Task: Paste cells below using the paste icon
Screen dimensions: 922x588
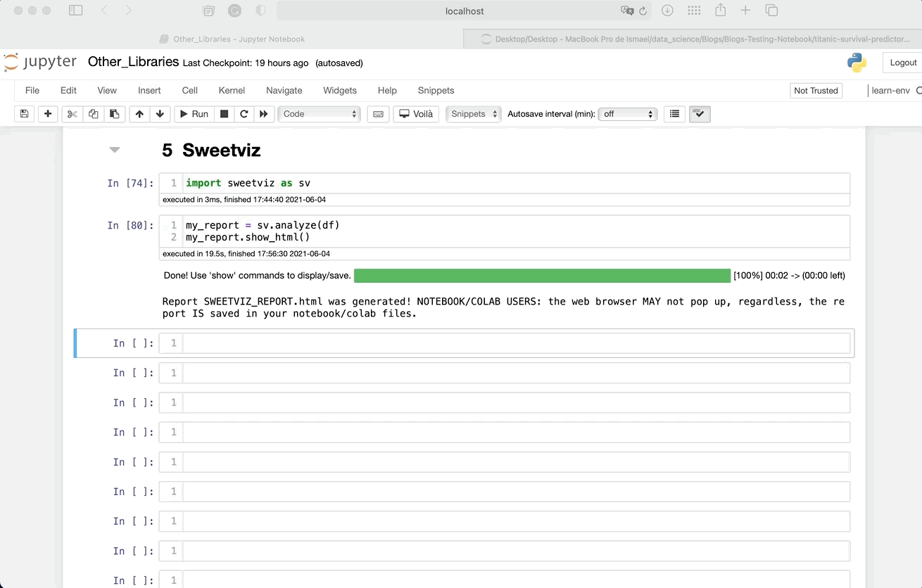Action: tap(114, 114)
